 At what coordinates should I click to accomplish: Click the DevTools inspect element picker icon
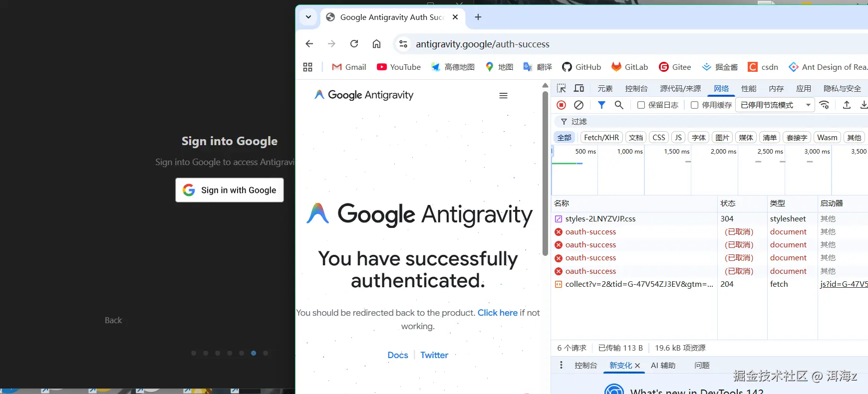(x=562, y=88)
